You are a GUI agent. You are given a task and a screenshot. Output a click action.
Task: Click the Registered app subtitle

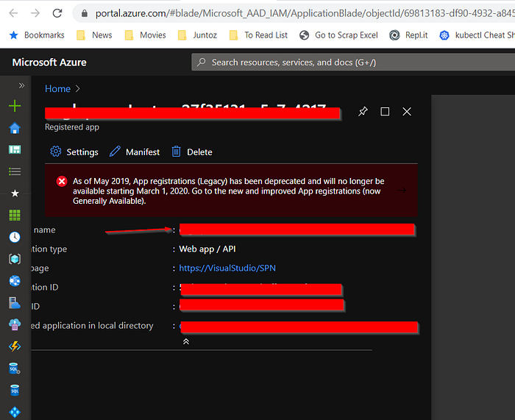pos(72,127)
